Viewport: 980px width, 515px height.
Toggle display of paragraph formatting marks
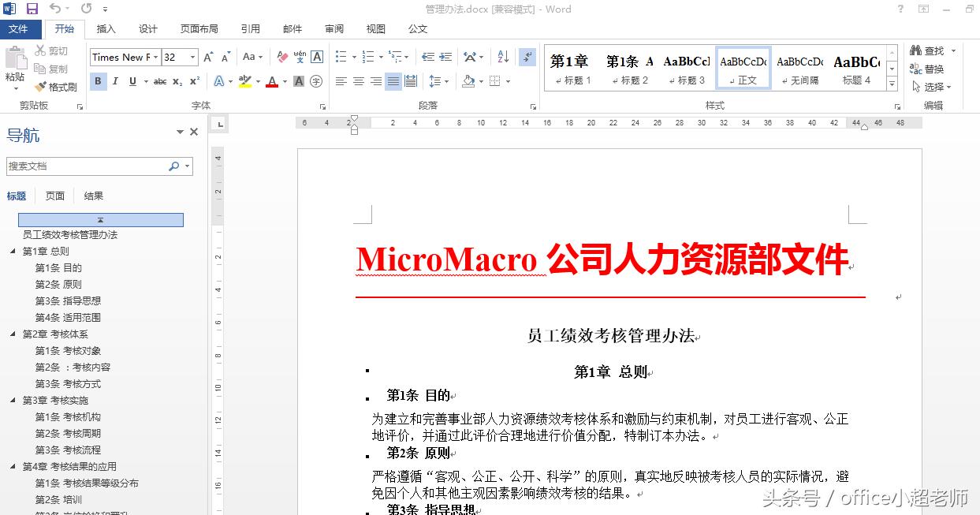pyautogui.click(x=528, y=58)
